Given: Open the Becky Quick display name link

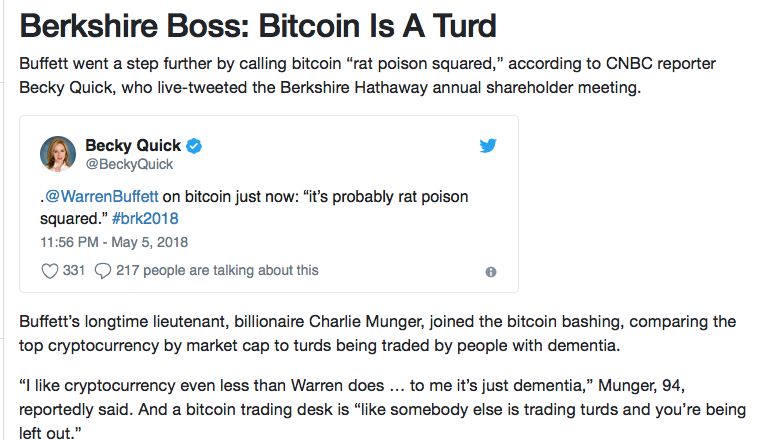Looking at the screenshot, I should coord(133,146).
